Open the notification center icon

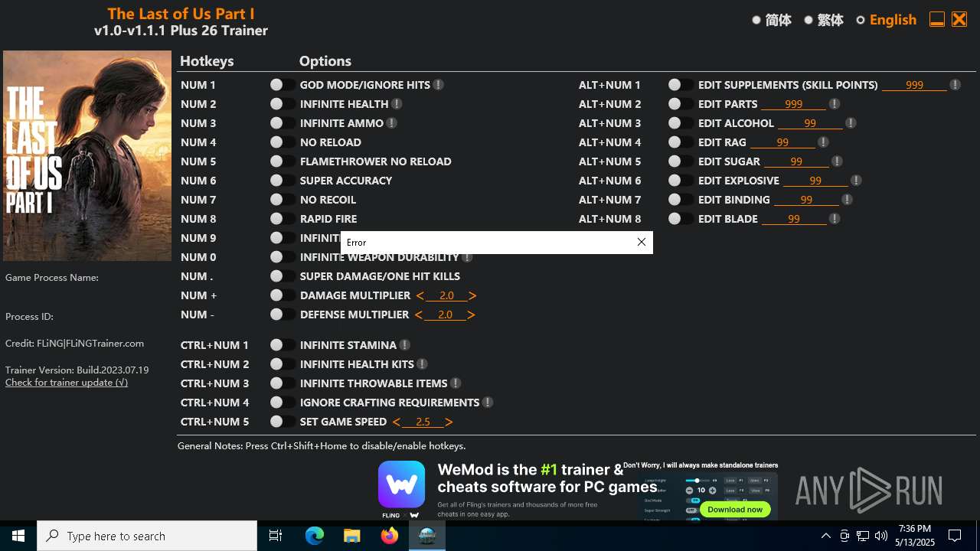point(955,536)
